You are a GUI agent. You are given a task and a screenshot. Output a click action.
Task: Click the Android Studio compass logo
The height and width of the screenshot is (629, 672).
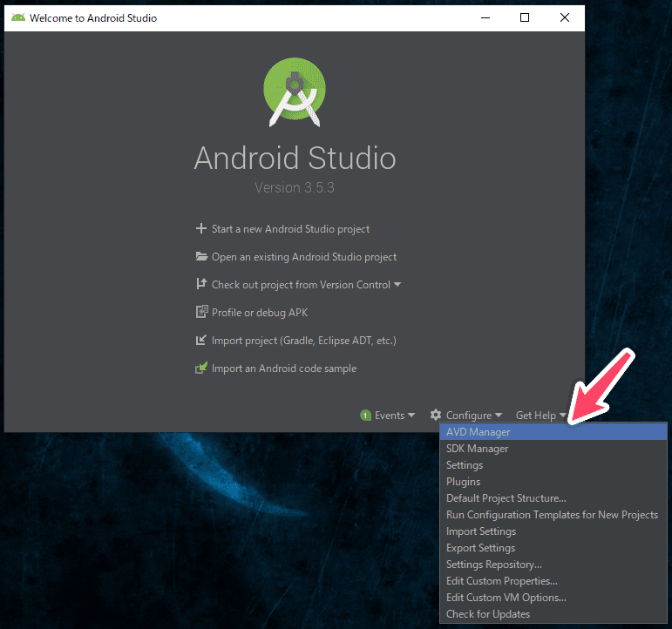click(295, 92)
